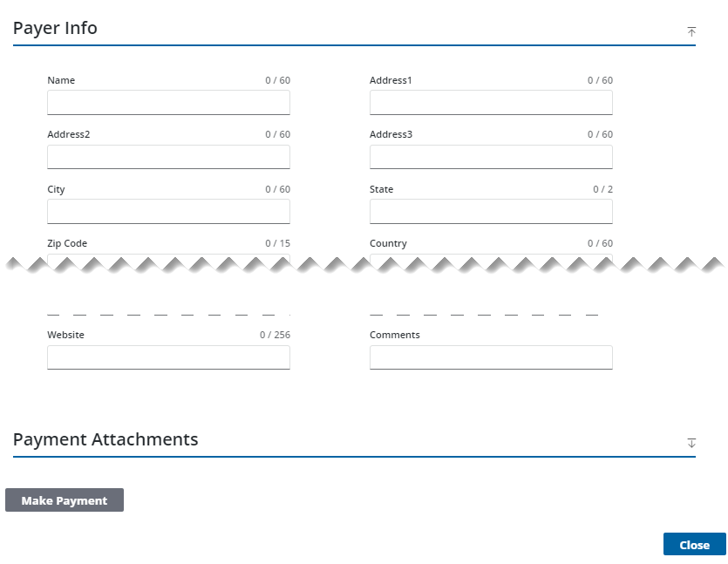Select the Comments text box
This screenshot has width=728, height=564.
(x=491, y=357)
